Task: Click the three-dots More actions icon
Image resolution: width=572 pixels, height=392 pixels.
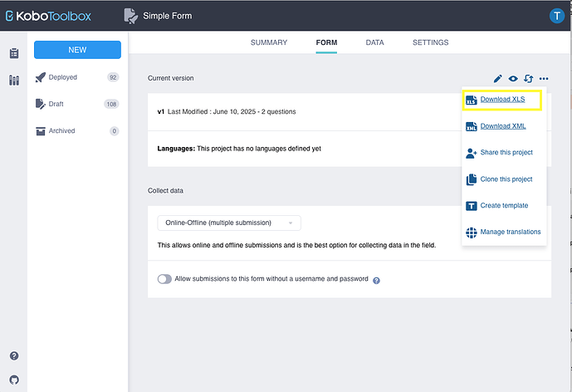Action: (x=544, y=78)
